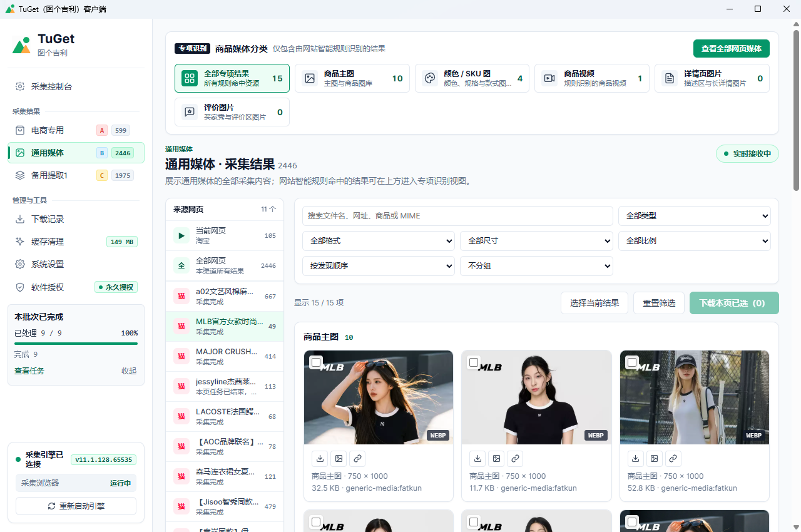Open thumbnail of woman with windblown hair

point(379,397)
